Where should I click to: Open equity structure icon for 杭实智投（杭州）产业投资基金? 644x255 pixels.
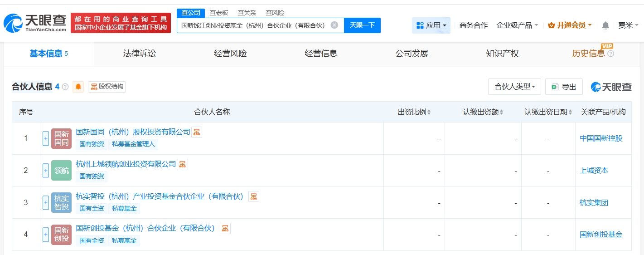pos(254,196)
